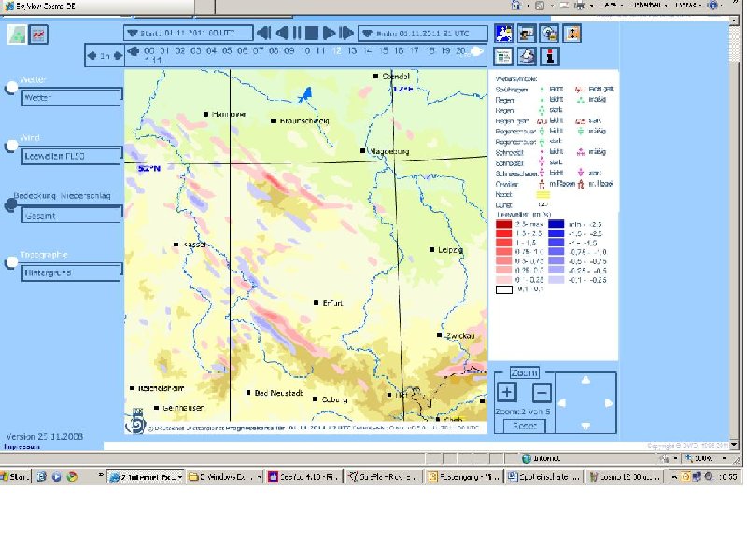Viewport: 747px width, 560px height.
Task: Click the green map icon at top-left
Action: [18, 35]
